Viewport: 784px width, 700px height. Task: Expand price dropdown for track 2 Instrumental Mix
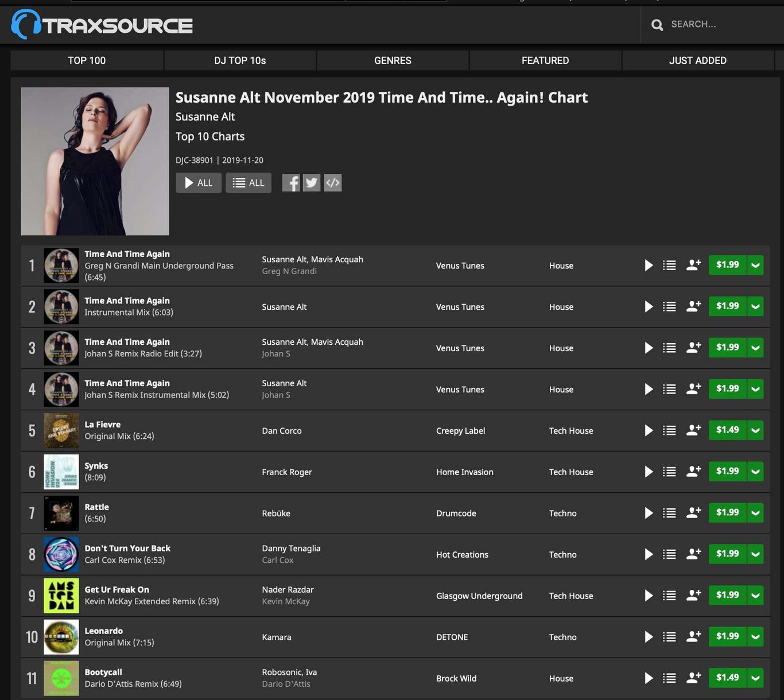click(x=755, y=306)
